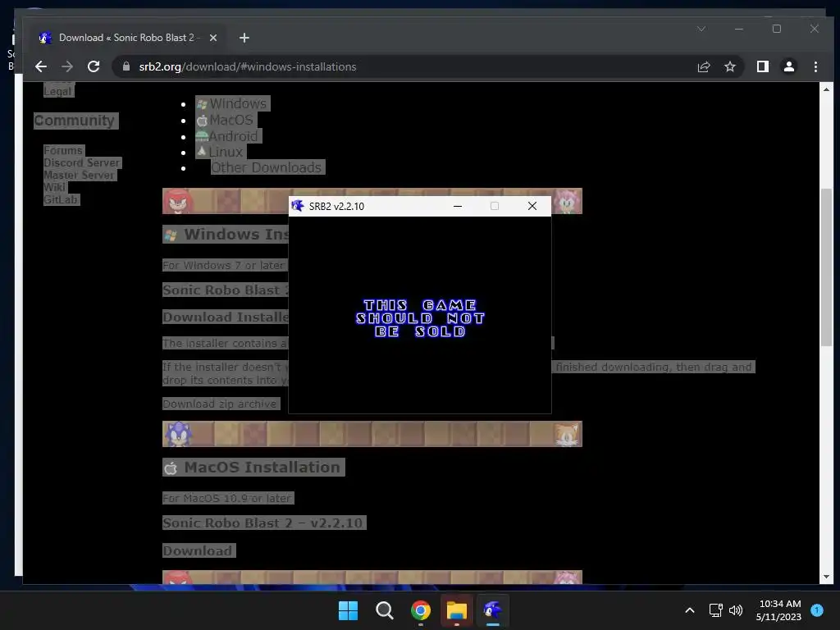This screenshot has height=630, width=840.
Task: Open the Forums community link
Action: point(63,151)
